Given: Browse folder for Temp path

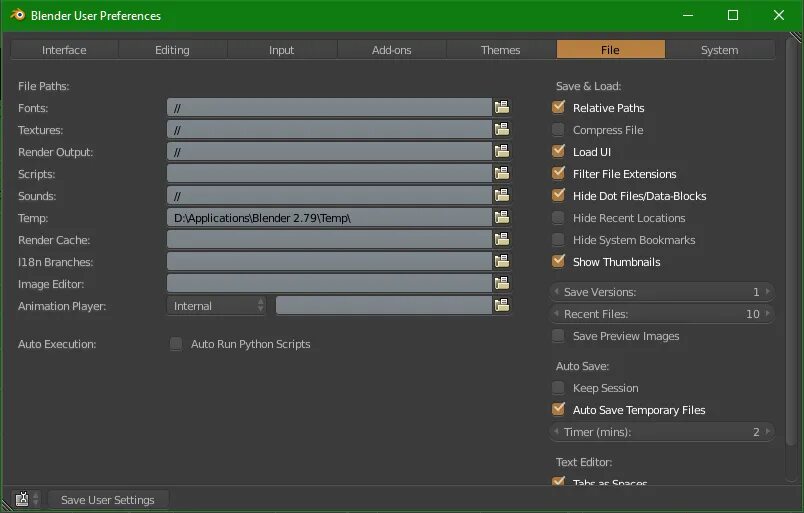Looking at the screenshot, I should tap(502, 218).
